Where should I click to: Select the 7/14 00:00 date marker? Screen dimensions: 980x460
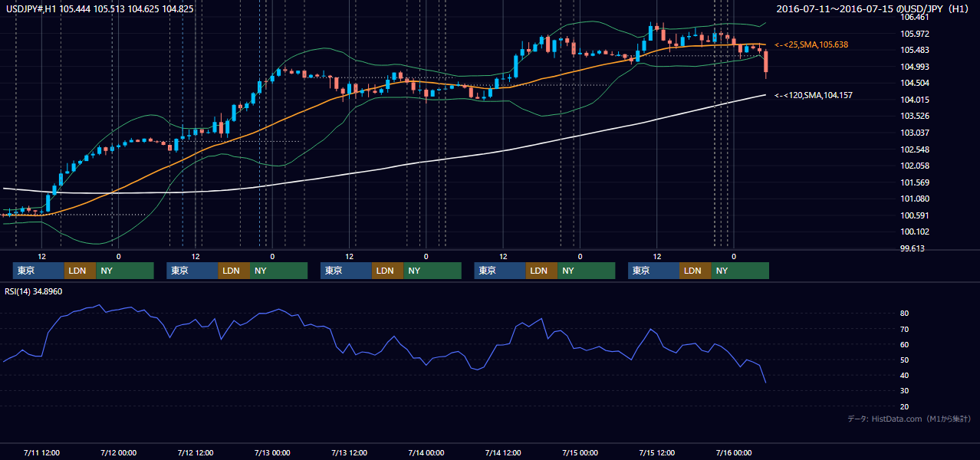coord(426,452)
